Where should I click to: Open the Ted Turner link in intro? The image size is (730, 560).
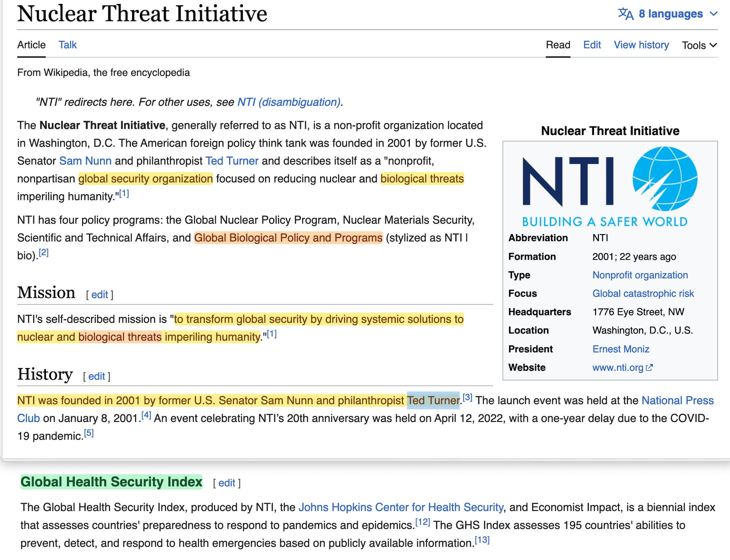(232, 161)
